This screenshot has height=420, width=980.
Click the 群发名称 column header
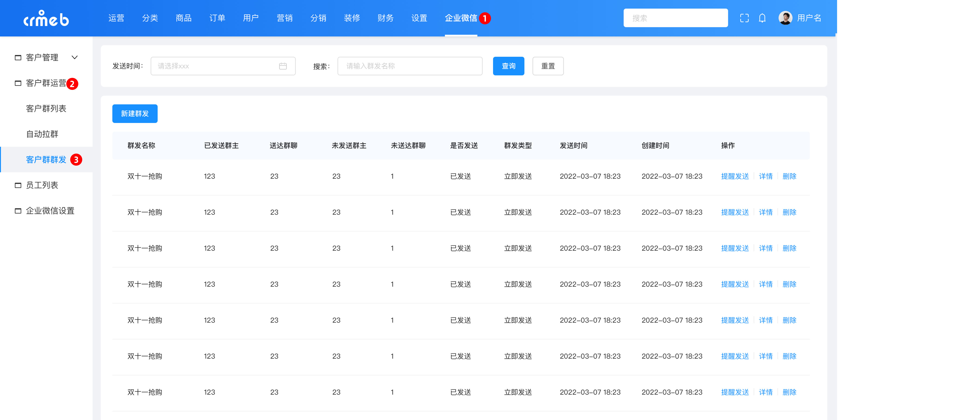[x=141, y=146]
